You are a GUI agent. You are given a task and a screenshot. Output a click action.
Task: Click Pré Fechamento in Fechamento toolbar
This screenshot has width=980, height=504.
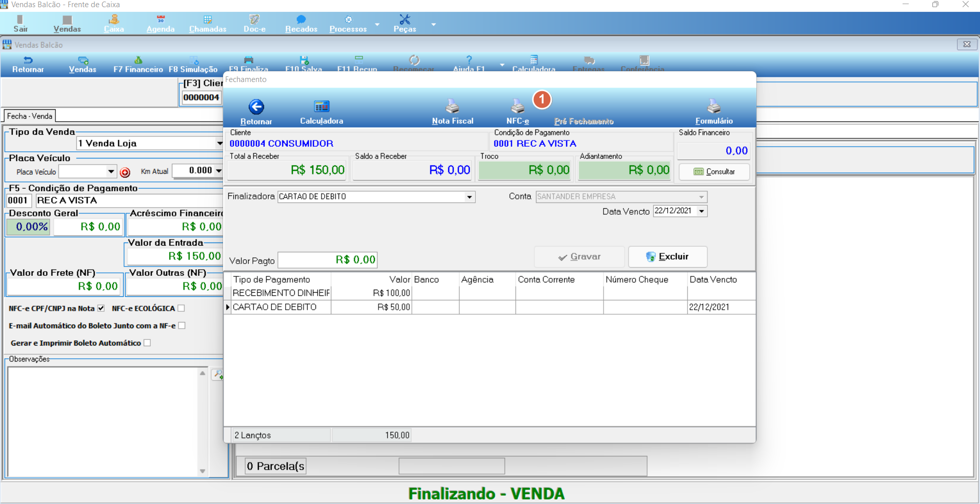(584, 121)
